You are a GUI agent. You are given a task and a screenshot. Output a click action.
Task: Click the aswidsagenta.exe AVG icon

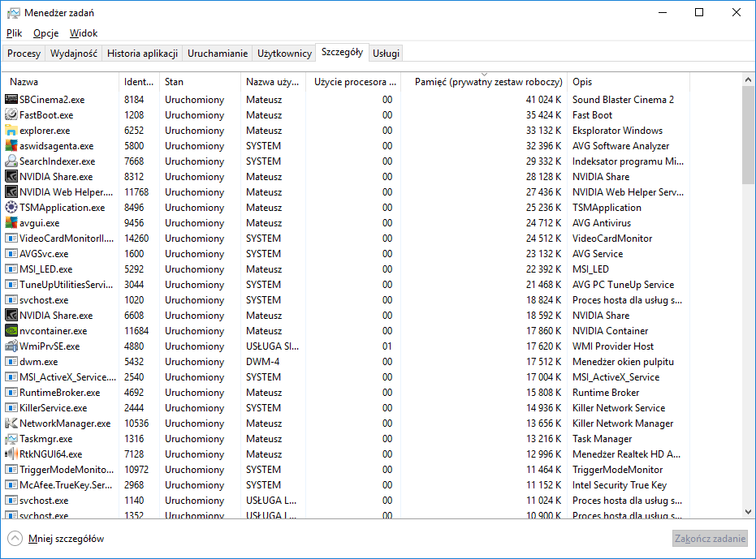(x=11, y=145)
